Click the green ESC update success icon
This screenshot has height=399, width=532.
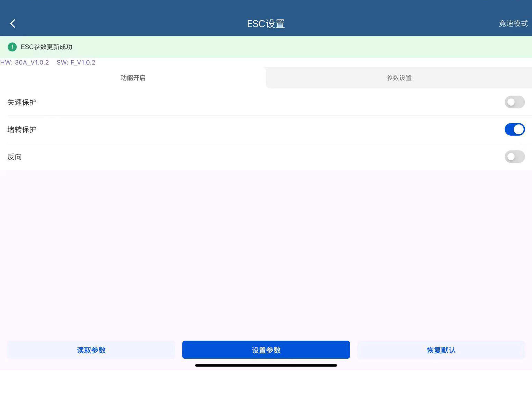[x=12, y=47]
